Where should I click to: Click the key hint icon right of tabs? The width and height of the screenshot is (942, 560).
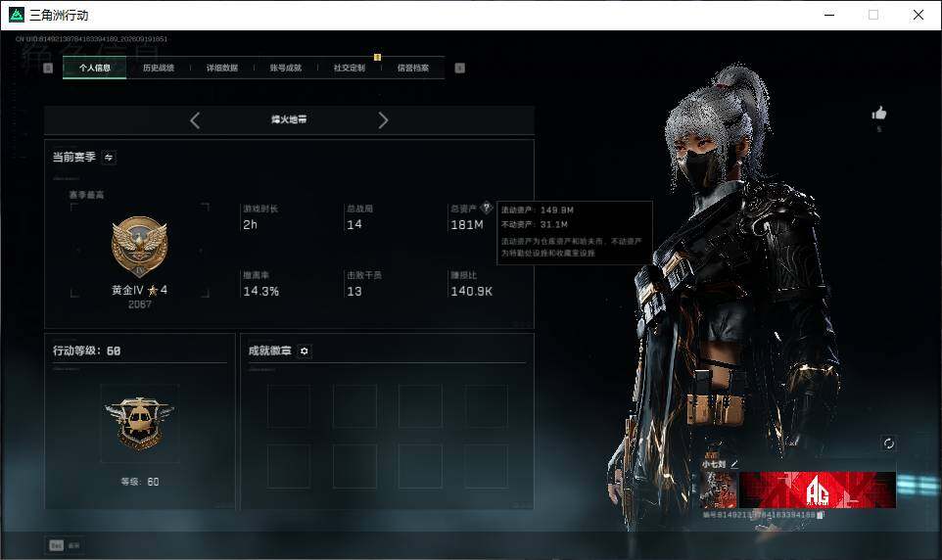pyautogui.click(x=459, y=68)
